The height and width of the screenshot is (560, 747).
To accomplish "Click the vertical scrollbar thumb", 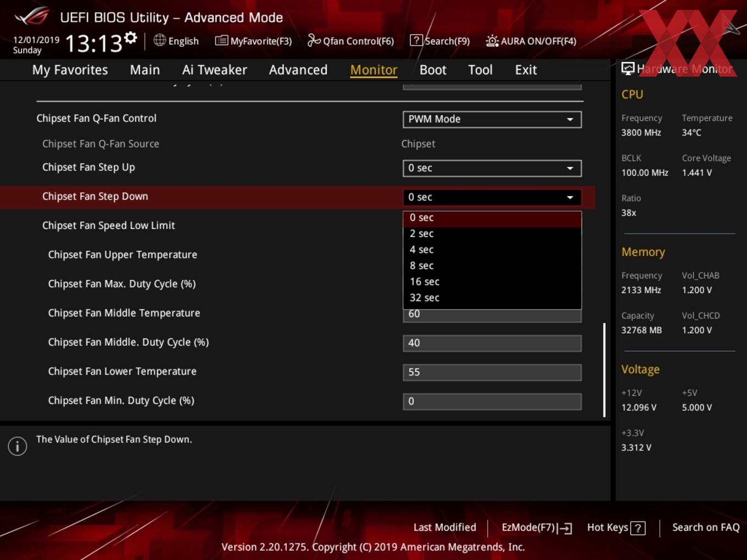I will [x=604, y=369].
